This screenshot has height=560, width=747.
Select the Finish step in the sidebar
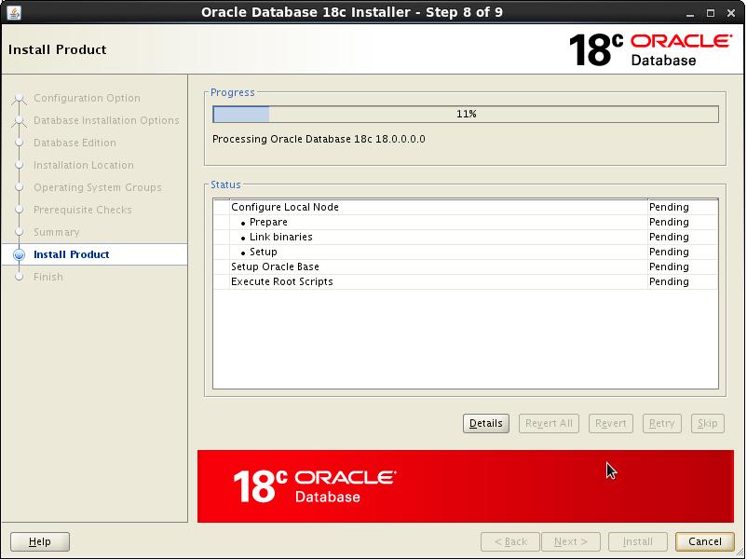[x=48, y=277]
